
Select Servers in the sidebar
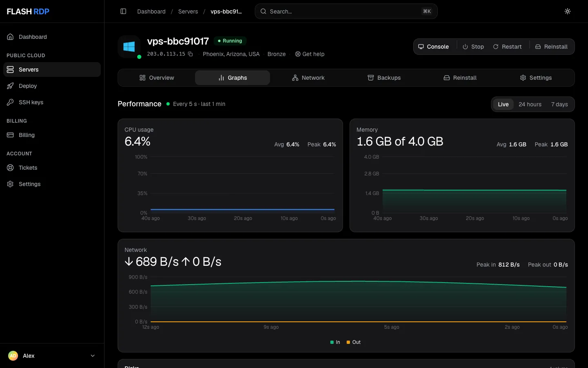pyautogui.click(x=52, y=70)
